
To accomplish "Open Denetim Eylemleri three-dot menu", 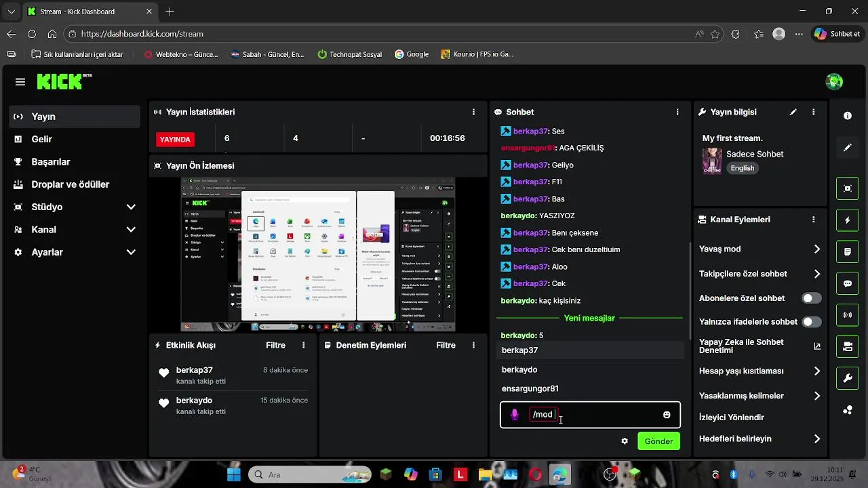I will (x=473, y=345).
